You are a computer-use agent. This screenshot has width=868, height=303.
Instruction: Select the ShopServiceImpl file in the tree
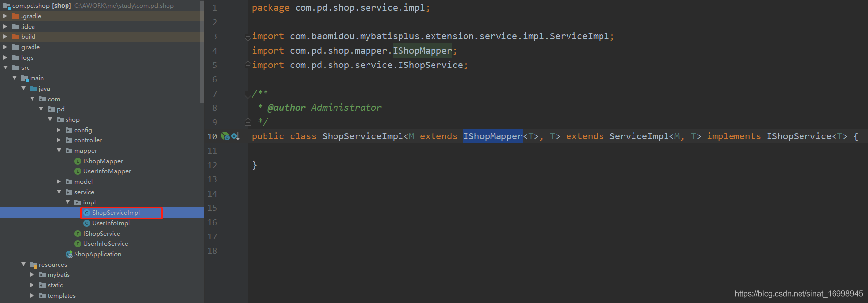[x=116, y=212]
